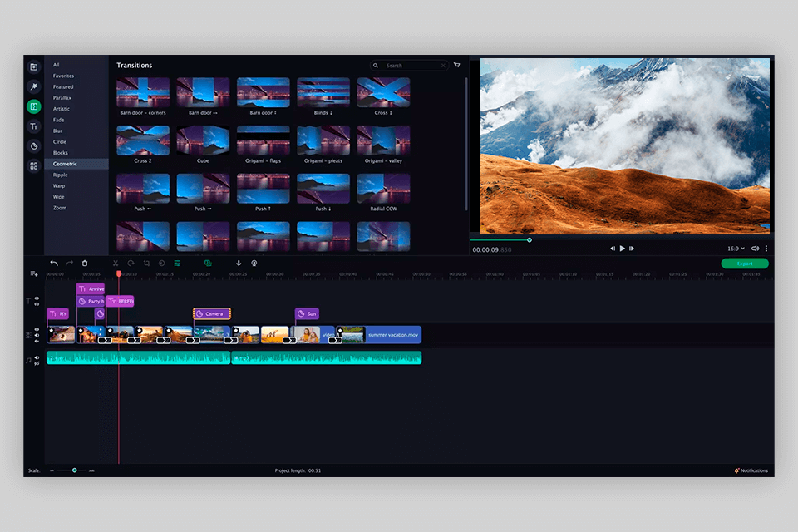Viewport: 798px width, 532px height.
Task: Click the transitions panel vertical scrollbar
Action: tap(465, 144)
